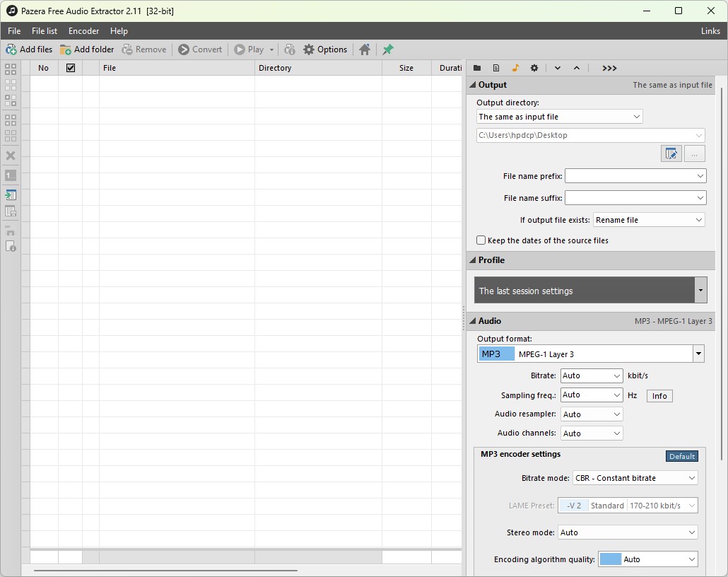
Task: Open the Bitrate dropdown
Action: click(592, 375)
